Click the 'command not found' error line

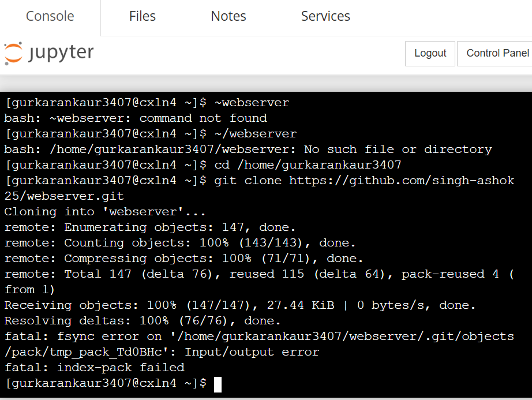pos(136,118)
